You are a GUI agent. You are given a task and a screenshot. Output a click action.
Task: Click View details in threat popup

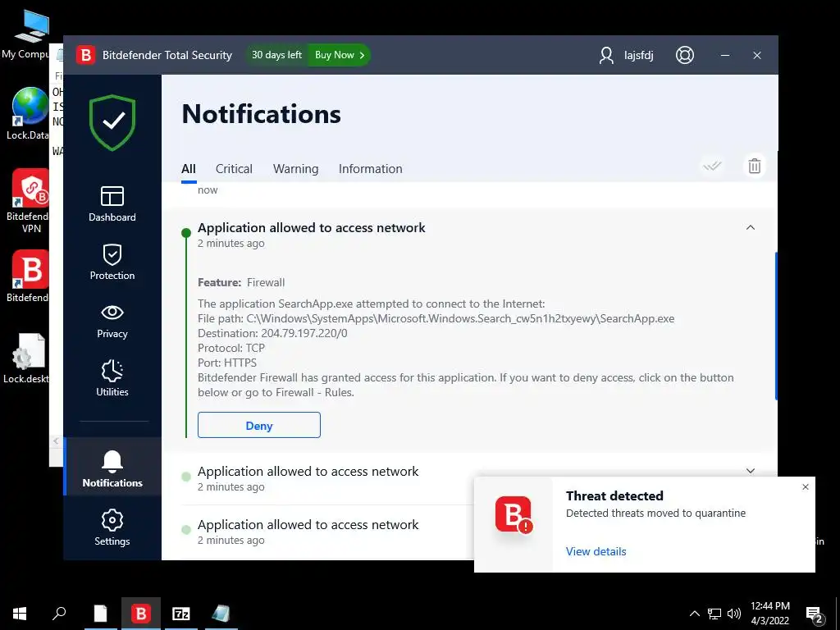596,551
